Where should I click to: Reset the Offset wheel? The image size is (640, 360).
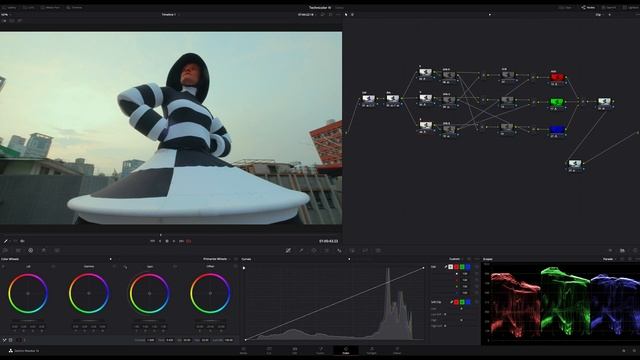point(235,267)
